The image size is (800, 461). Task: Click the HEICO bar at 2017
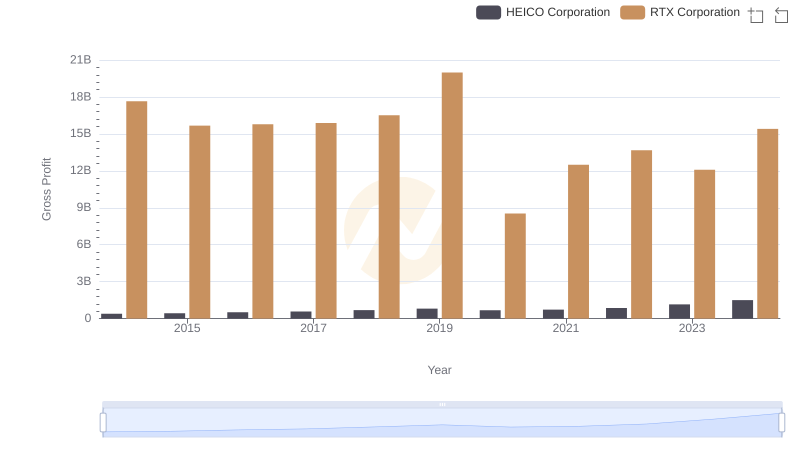(x=301, y=315)
